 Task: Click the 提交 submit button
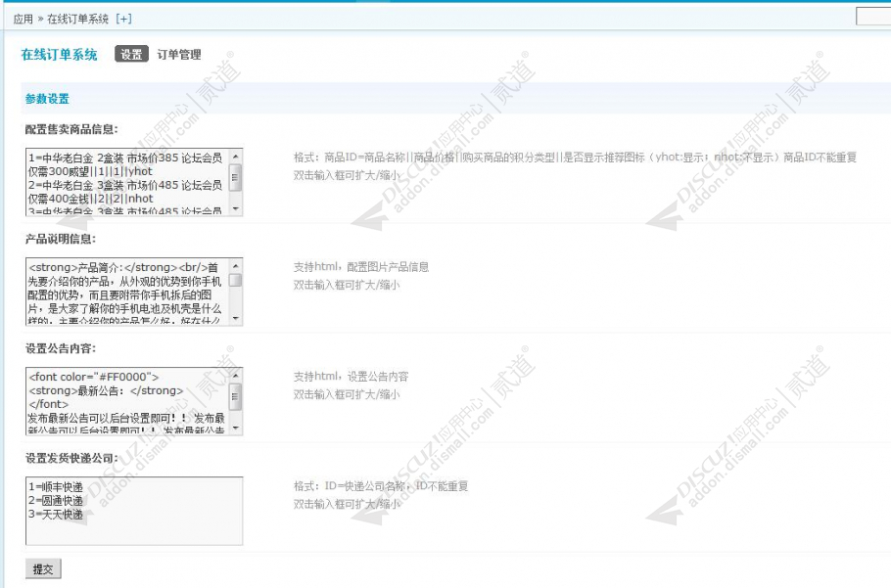point(43,568)
